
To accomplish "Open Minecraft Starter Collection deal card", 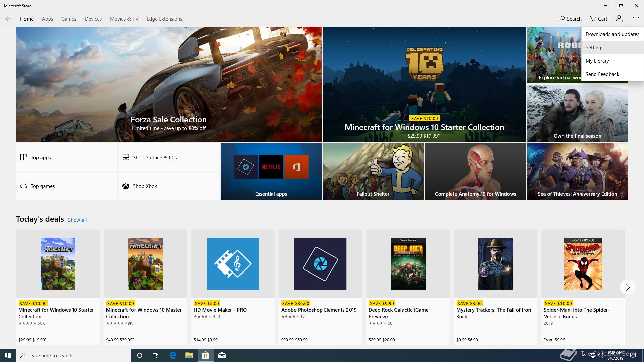I will pyautogui.click(x=58, y=287).
